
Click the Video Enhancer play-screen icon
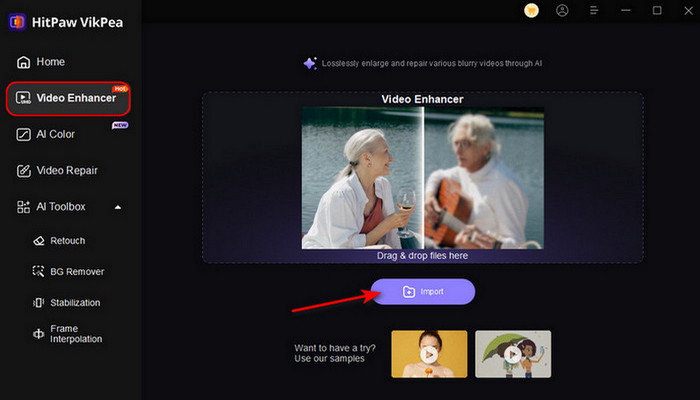tap(23, 98)
